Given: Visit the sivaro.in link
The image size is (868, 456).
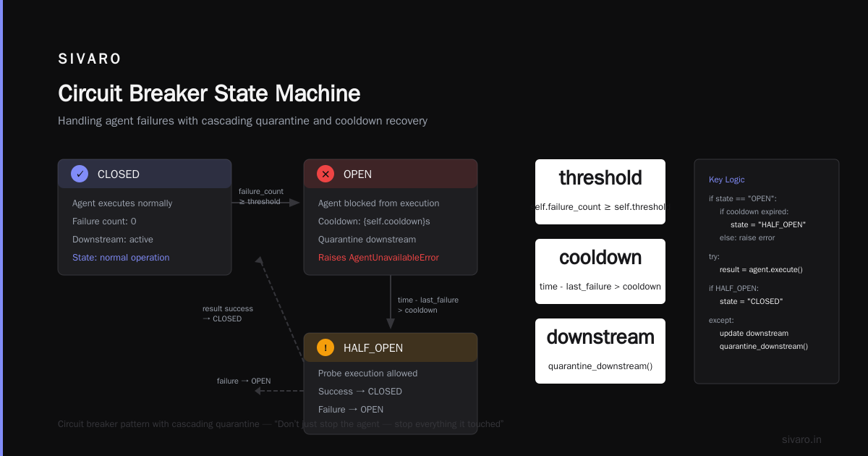Looking at the screenshot, I should tap(801, 439).
